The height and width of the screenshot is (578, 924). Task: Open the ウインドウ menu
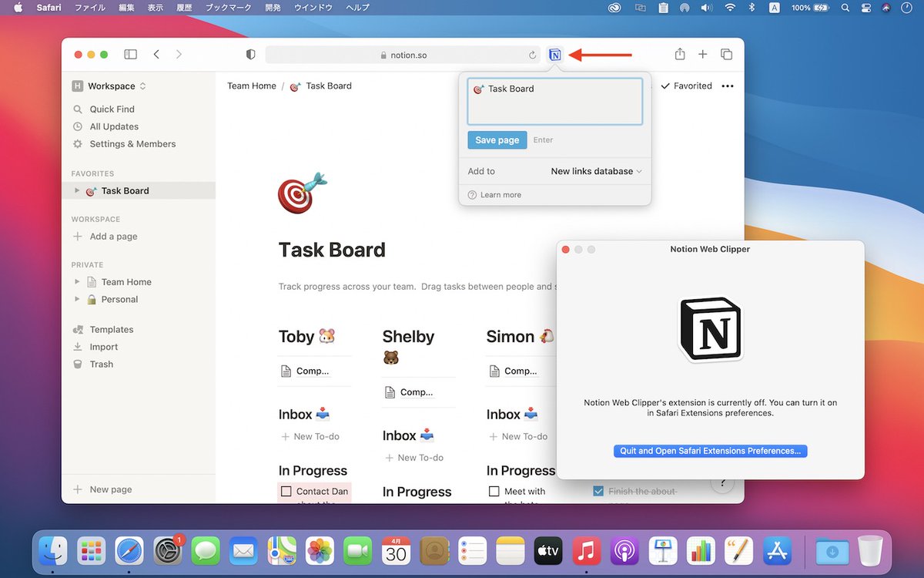pos(313,8)
